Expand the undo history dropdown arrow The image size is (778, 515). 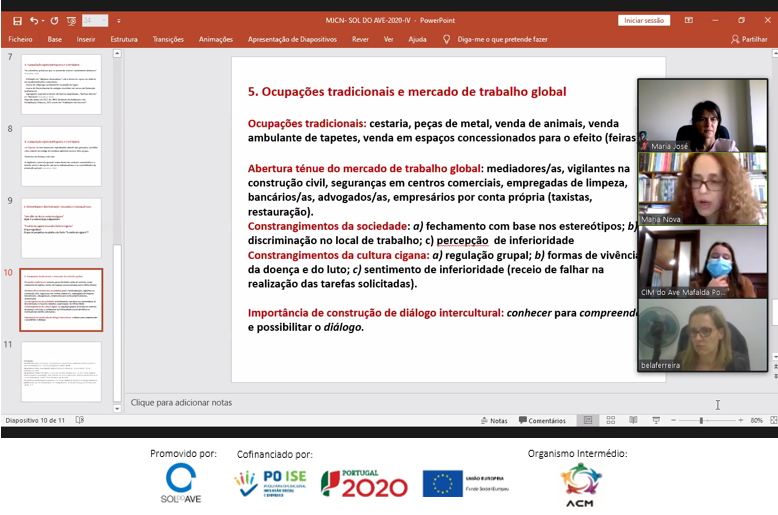(x=43, y=21)
